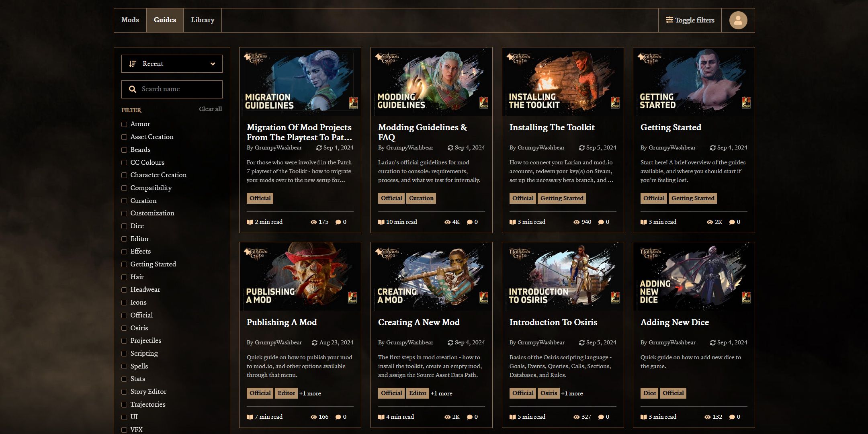Enable the Osiris filter checkbox
Screen dimensions: 868x434
point(124,328)
